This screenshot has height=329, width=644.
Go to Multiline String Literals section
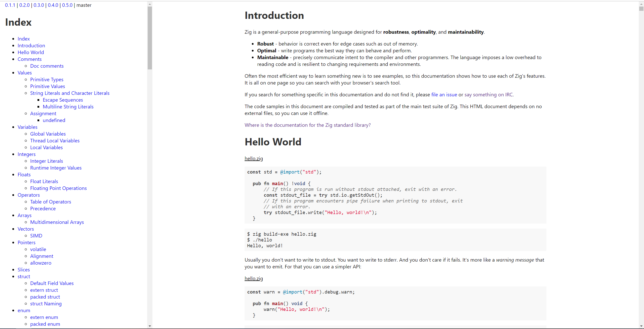(68, 107)
